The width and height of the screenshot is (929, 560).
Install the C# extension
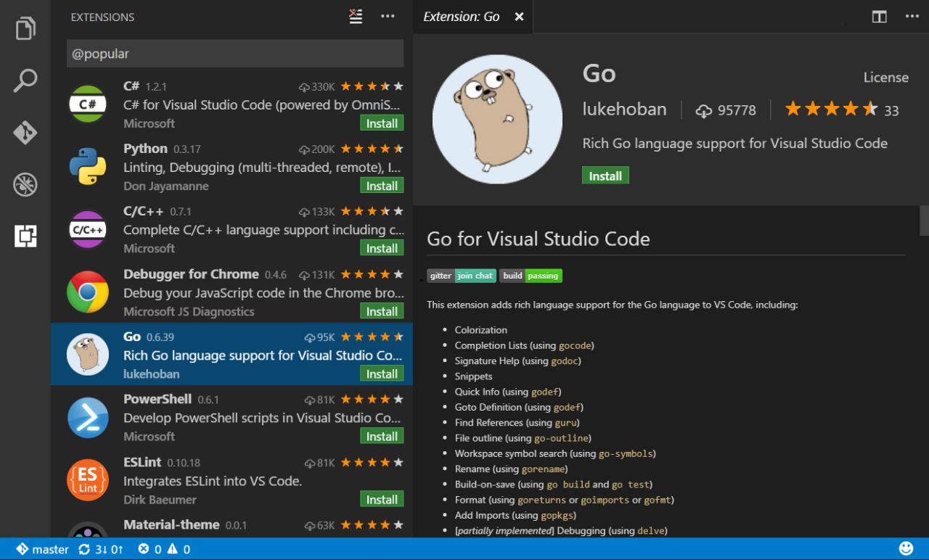click(x=382, y=123)
